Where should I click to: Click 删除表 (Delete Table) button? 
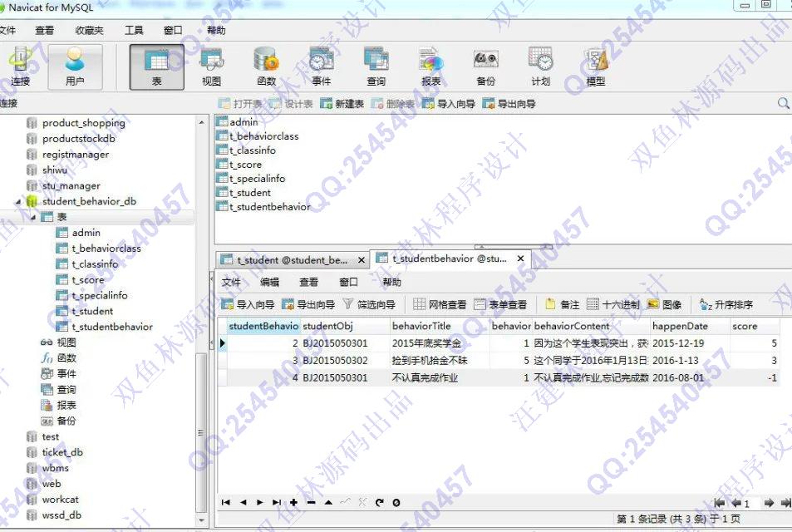(393, 104)
